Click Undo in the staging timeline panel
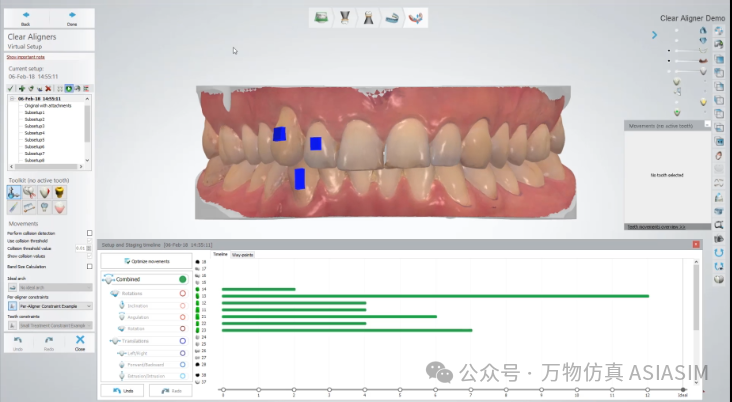 click(x=122, y=390)
